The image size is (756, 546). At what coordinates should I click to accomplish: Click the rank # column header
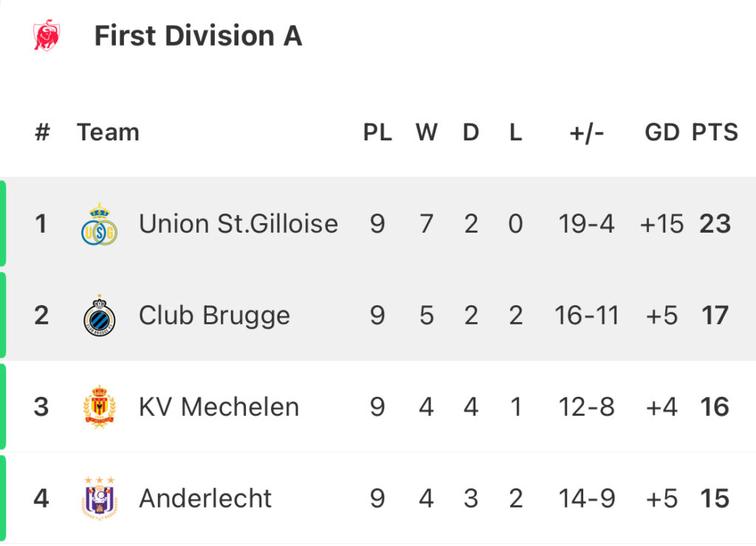42,132
